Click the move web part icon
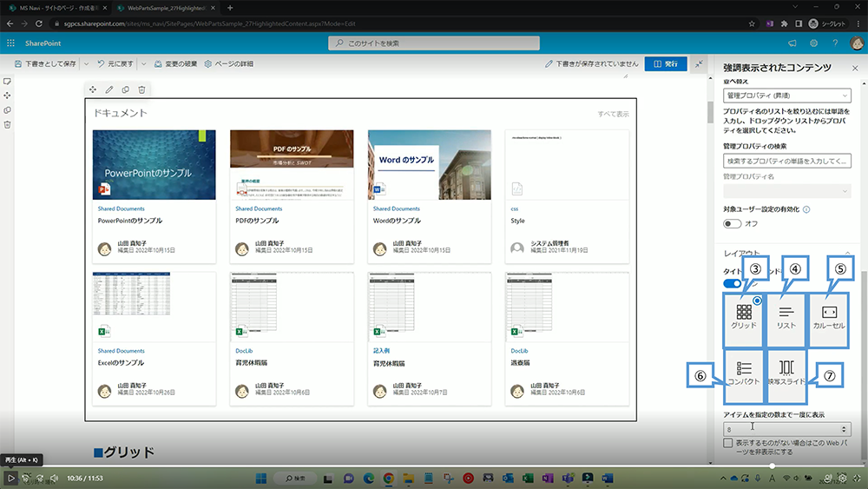868x489 pixels. pos(93,89)
